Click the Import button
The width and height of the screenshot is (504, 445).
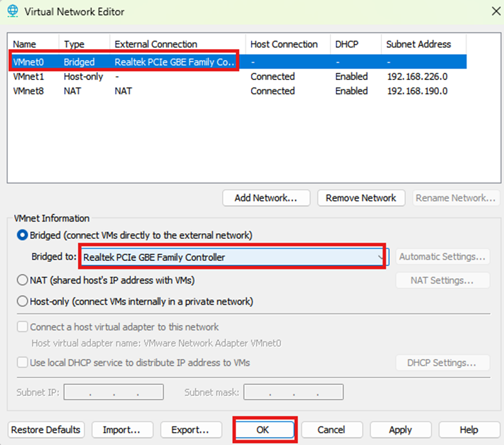[x=122, y=430]
